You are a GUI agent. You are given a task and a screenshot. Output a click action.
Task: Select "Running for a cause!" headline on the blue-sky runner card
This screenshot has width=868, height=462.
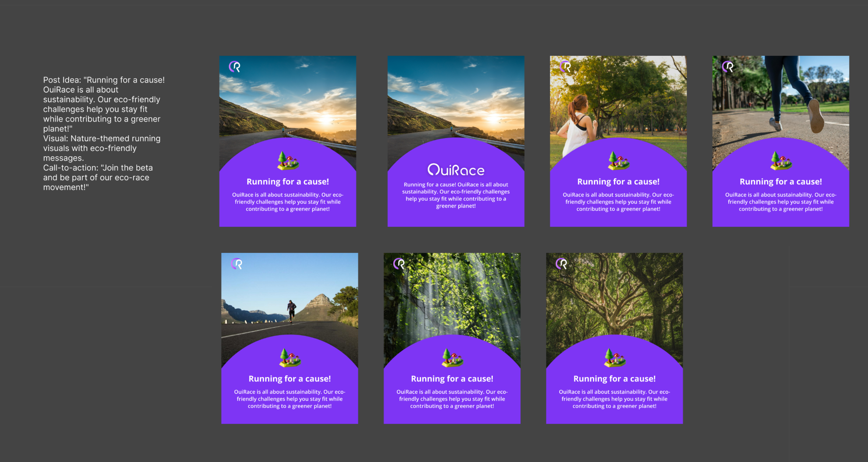point(290,379)
